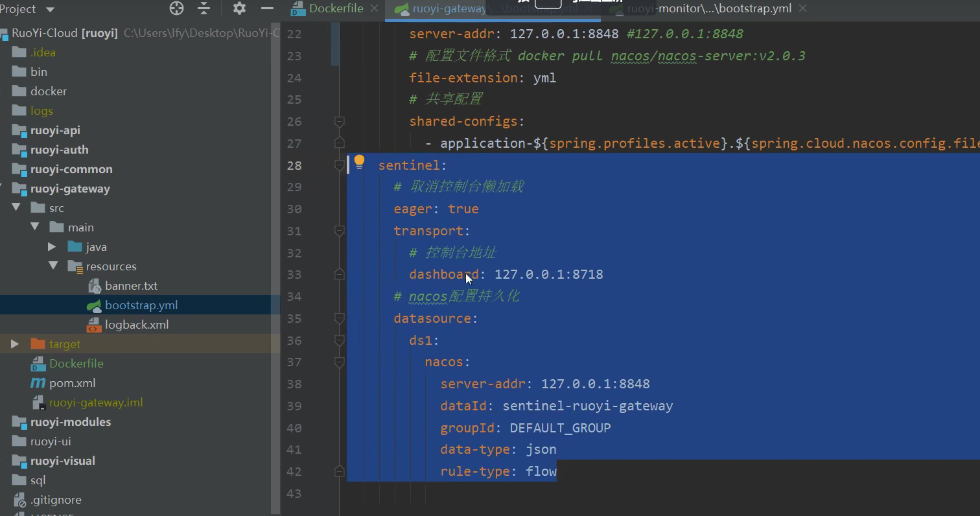Fold the nacos block at line 37
980x516 pixels.
coord(339,362)
